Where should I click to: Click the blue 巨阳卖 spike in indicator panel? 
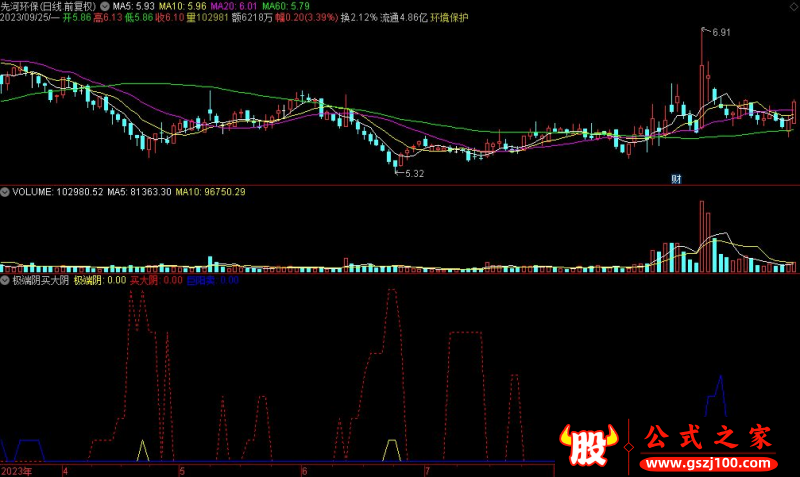716,396
